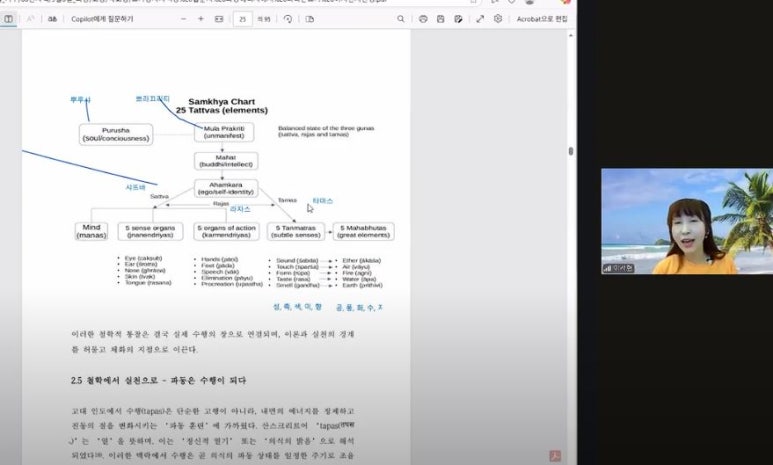Screen dimensions: 773x465
Task: Toggle fit to width view
Action: [219, 19]
